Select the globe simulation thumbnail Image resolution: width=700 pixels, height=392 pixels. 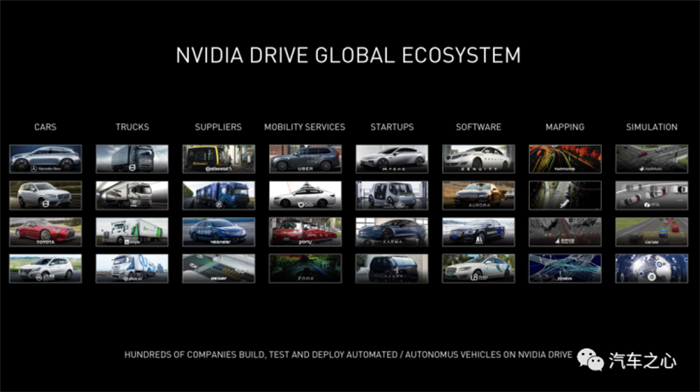[x=652, y=269]
